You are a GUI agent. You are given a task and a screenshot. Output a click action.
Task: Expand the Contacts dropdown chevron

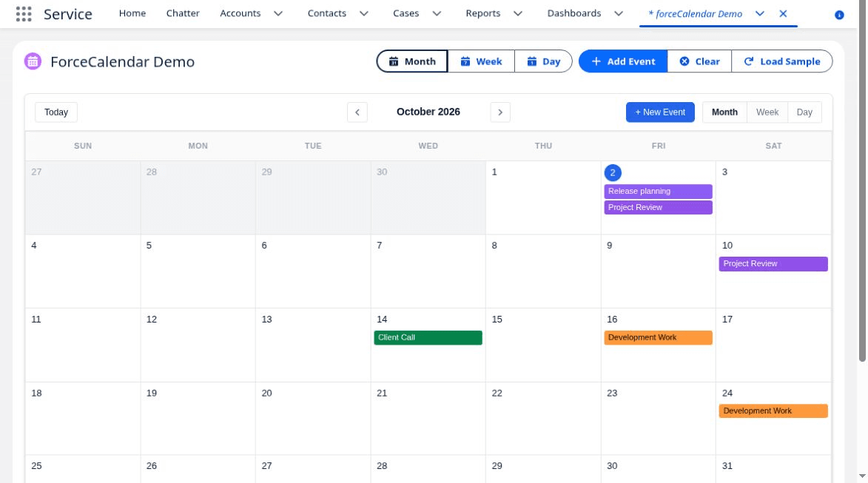pyautogui.click(x=363, y=13)
